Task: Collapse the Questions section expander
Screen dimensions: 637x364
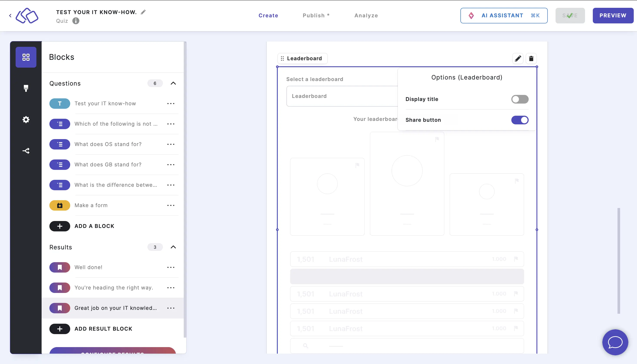Action: (x=173, y=83)
